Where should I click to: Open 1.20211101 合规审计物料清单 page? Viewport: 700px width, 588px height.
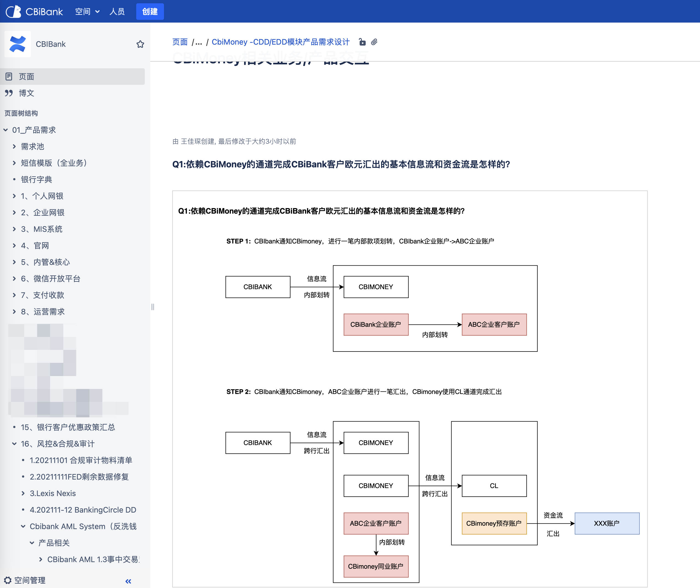81,460
